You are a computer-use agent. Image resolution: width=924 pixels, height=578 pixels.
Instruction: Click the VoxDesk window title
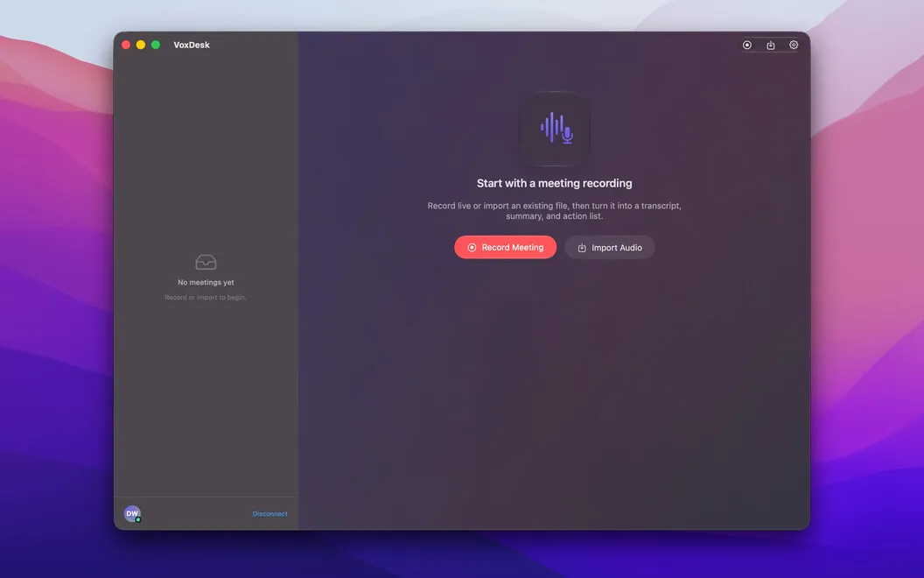(x=192, y=45)
